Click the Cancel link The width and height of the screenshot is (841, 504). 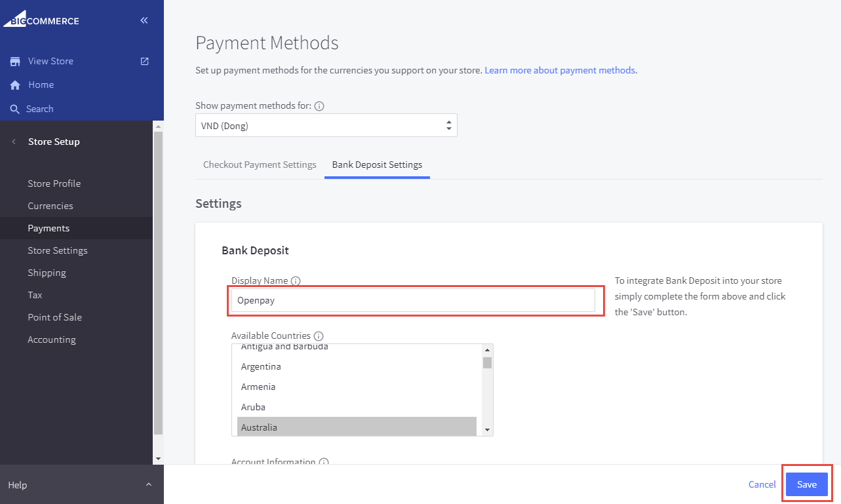(x=762, y=484)
